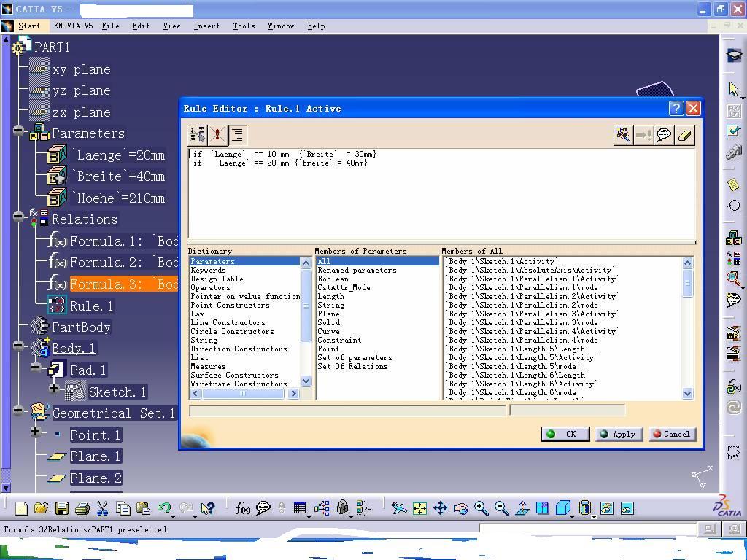Click the Normal View icon
The width and height of the screenshot is (747, 560).
[522, 508]
